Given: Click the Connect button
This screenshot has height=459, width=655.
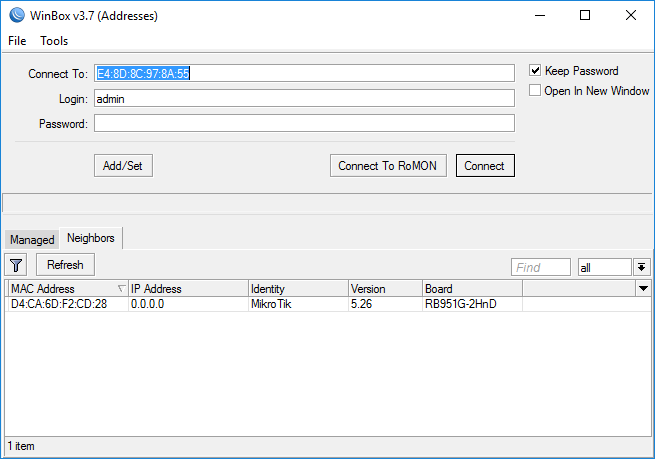Looking at the screenshot, I should coord(485,166).
